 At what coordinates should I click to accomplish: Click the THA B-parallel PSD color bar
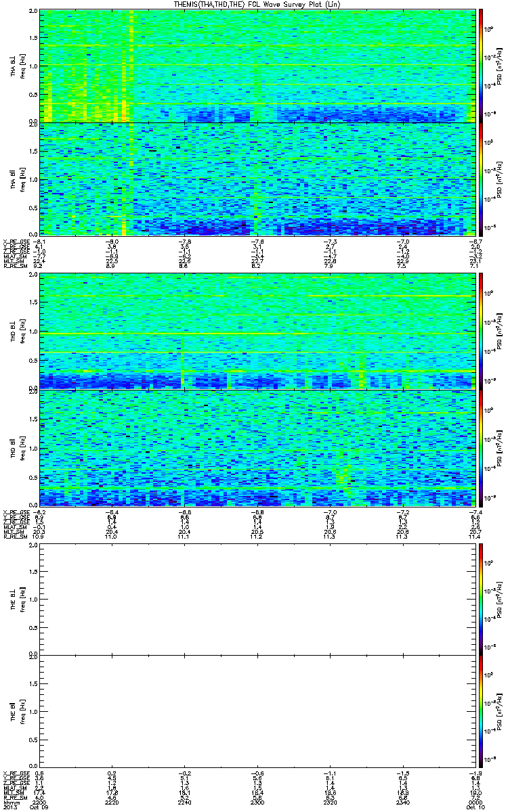(481, 179)
